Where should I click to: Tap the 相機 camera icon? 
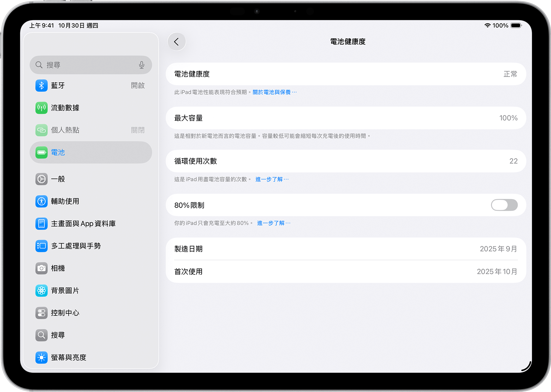(x=41, y=268)
